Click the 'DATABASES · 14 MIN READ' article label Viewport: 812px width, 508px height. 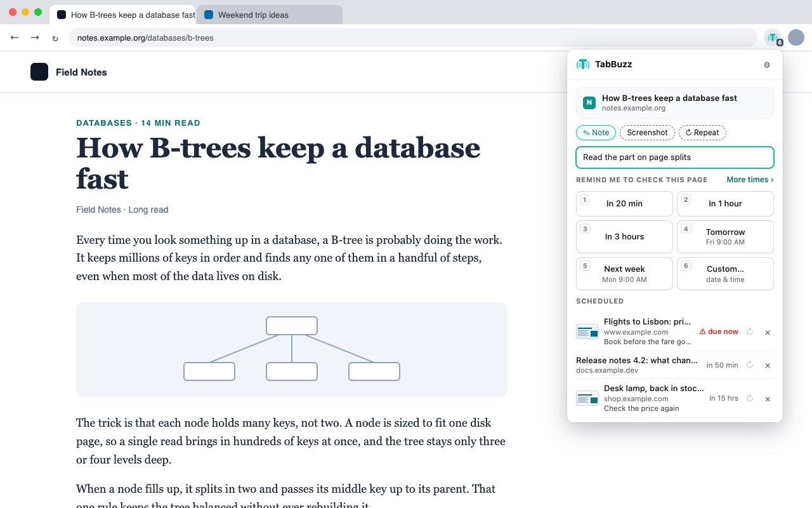click(138, 123)
